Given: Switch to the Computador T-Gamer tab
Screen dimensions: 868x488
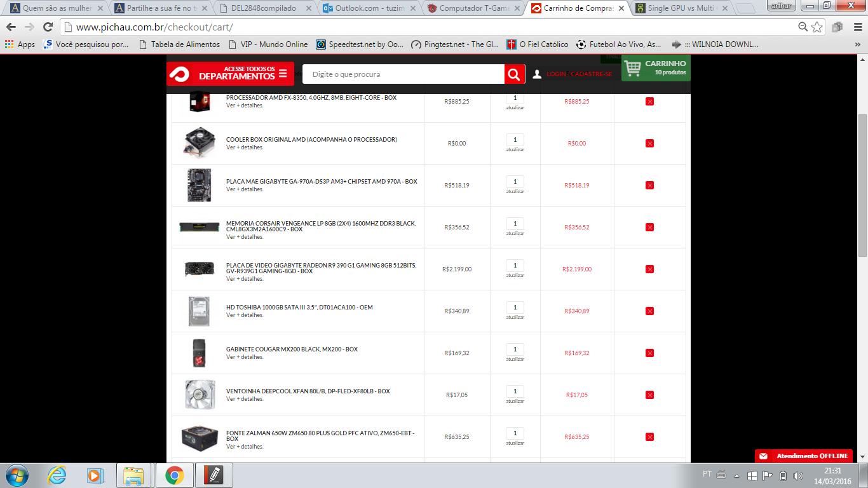Looking at the screenshot, I should [474, 9].
